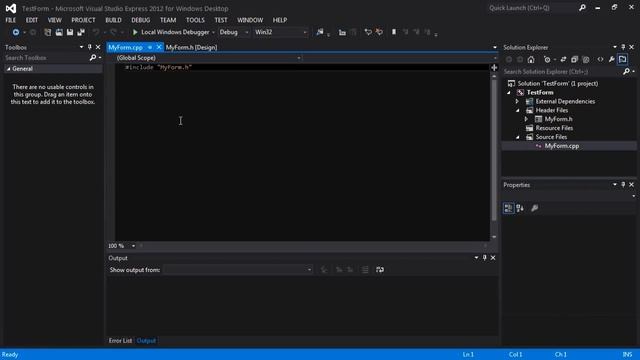Start the Local Windows Debugger
This screenshot has width=640, height=360.
[x=171, y=32]
